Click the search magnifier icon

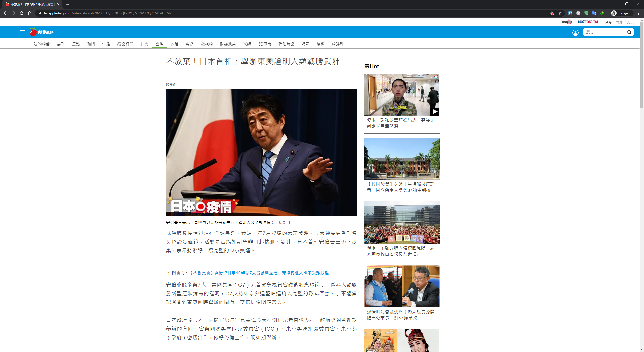[629, 32]
